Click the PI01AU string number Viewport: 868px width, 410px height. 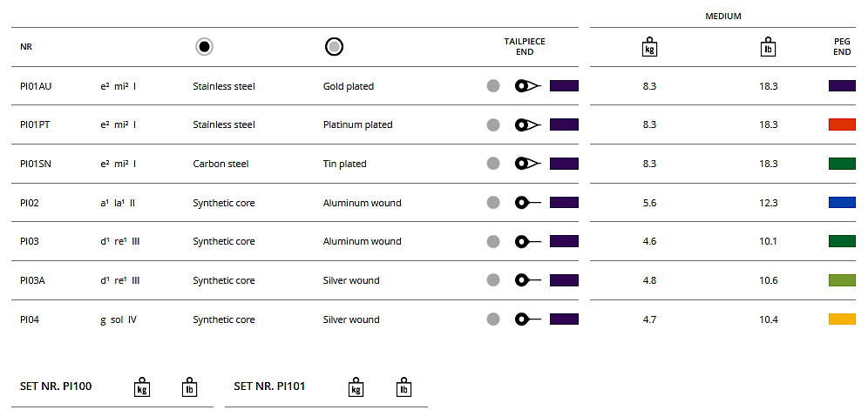click(x=37, y=86)
